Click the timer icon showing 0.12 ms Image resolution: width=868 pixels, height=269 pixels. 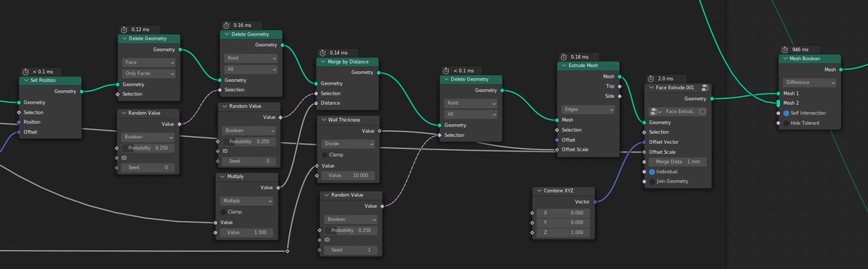coord(124,30)
